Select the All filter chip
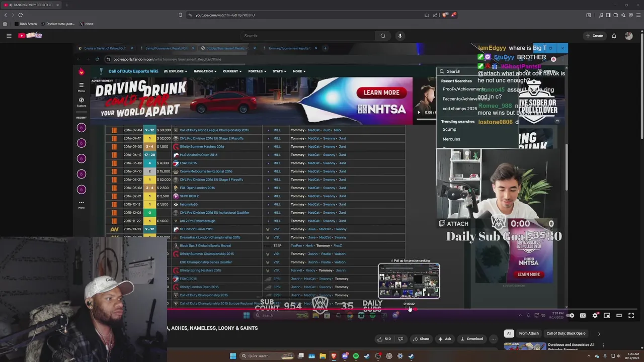The width and height of the screenshot is (644, 362). (x=509, y=333)
